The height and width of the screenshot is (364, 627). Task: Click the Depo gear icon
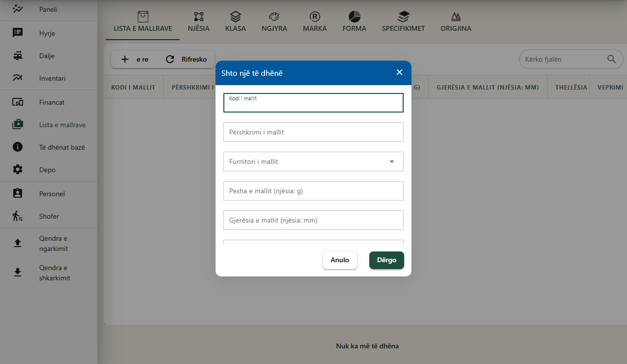[x=18, y=169]
